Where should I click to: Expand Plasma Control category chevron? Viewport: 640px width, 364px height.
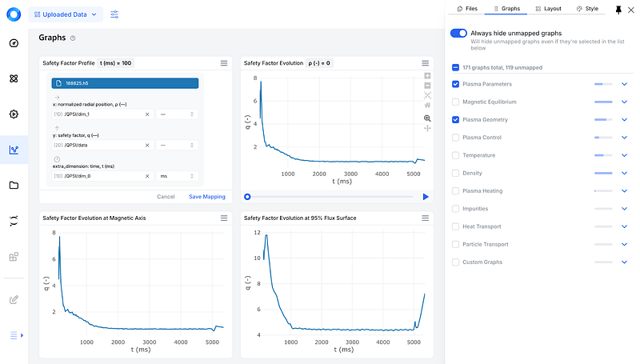(x=624, y=138)
